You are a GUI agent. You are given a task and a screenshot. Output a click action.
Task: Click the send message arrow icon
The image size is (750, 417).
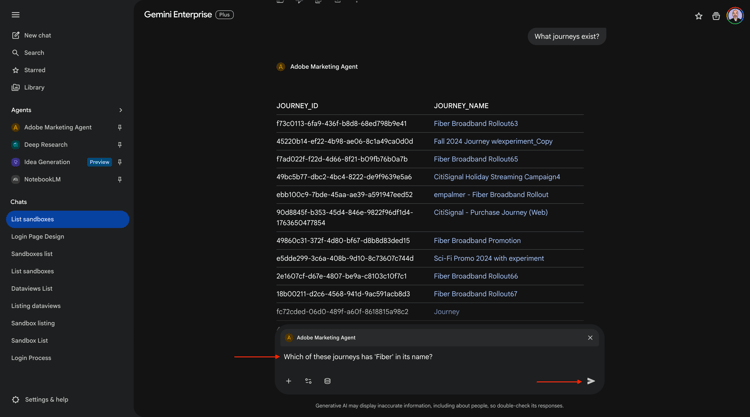[591, 381]
